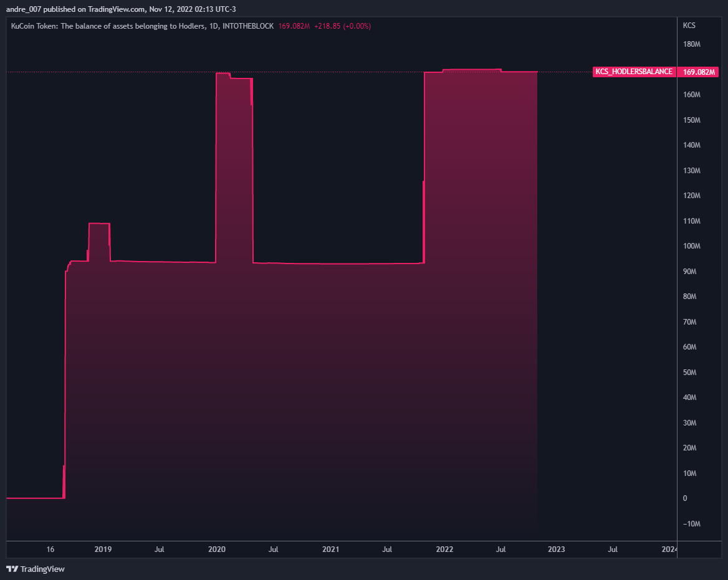
Task: Click the 2021 label on time axis
Action: coord(330,549)
